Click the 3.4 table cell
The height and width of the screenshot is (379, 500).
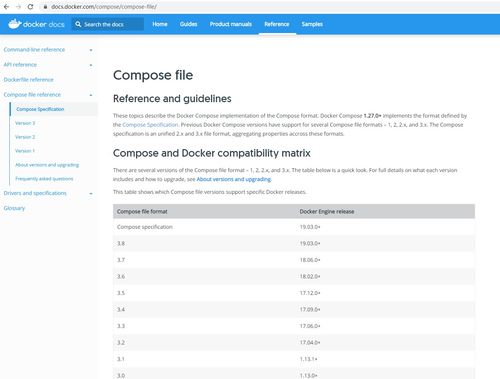pyautogui.click(x=121, y=309)
